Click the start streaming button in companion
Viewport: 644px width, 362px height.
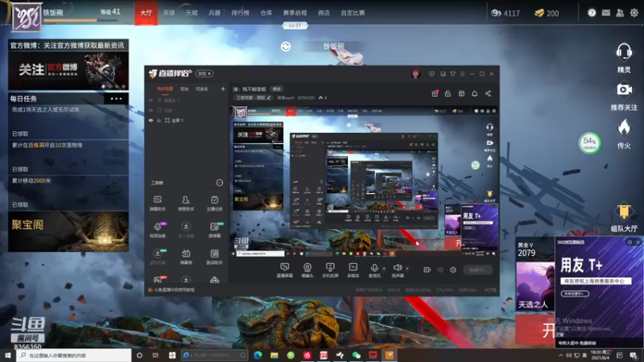point(478,269)
